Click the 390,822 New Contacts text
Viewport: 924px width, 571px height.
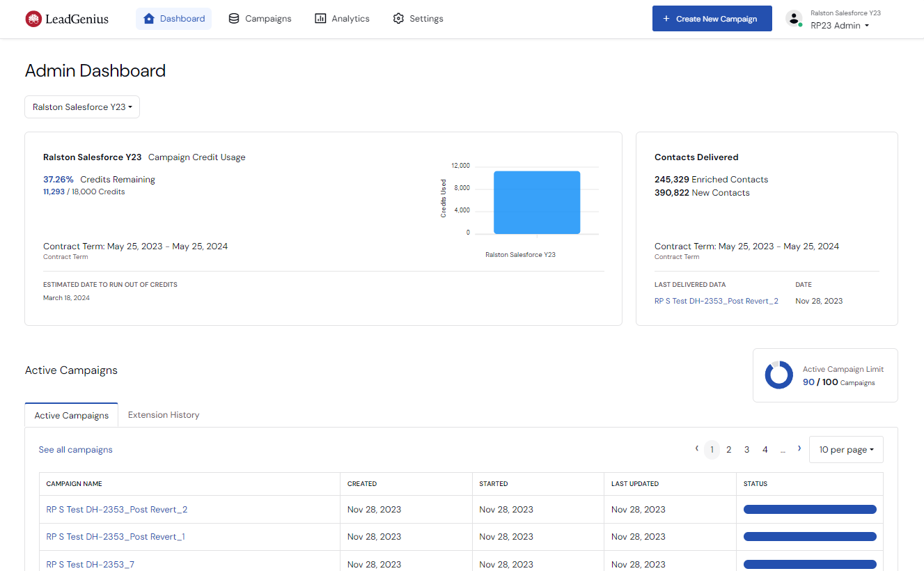point(702,193)
